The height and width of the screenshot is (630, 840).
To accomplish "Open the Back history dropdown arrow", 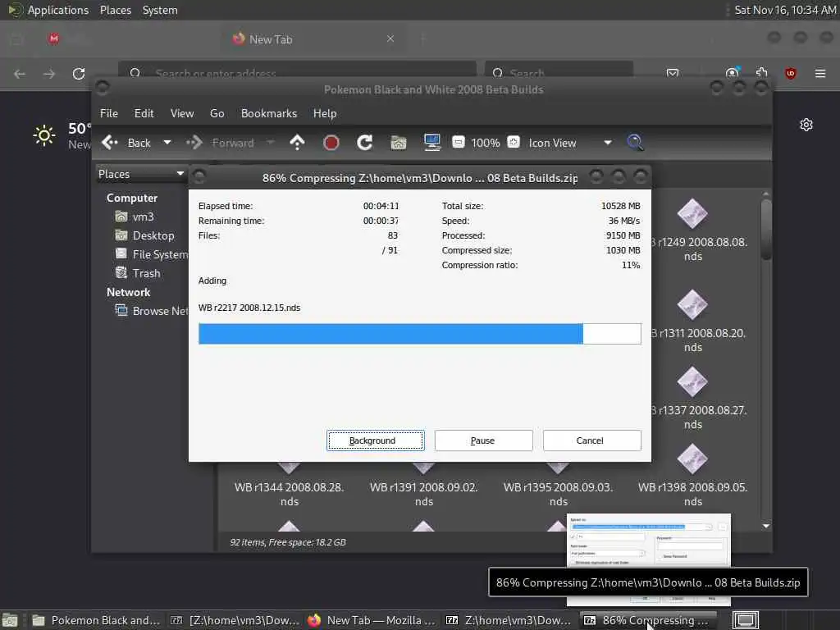I will click(x=167, y=143).
